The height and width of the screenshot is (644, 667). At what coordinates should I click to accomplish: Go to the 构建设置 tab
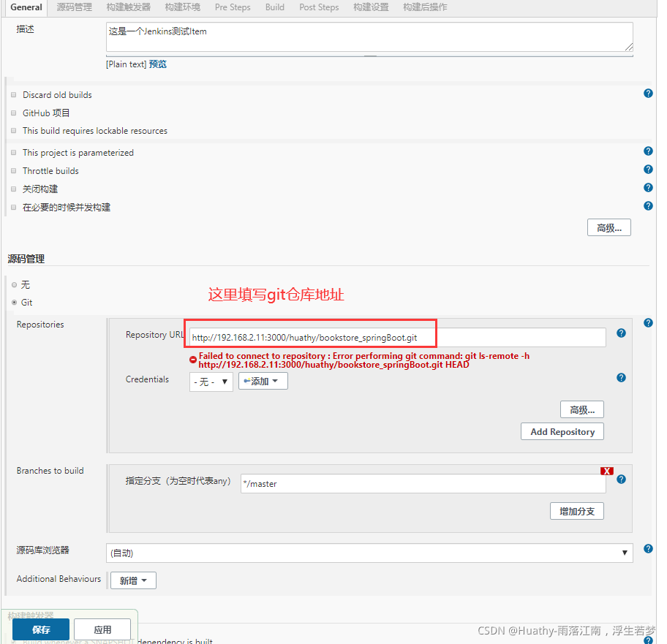tap(371, 7)
